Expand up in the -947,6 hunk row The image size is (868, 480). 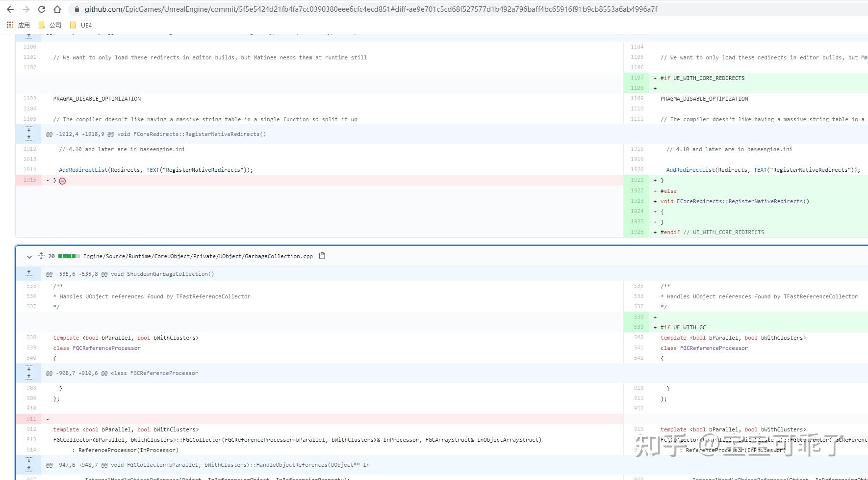[29, 469]
